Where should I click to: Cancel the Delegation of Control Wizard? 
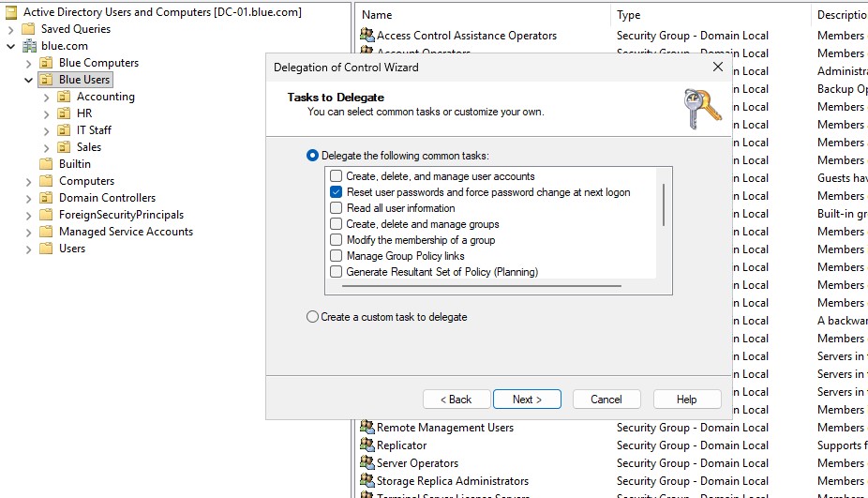pyautogui.click(x=606, y=400)
